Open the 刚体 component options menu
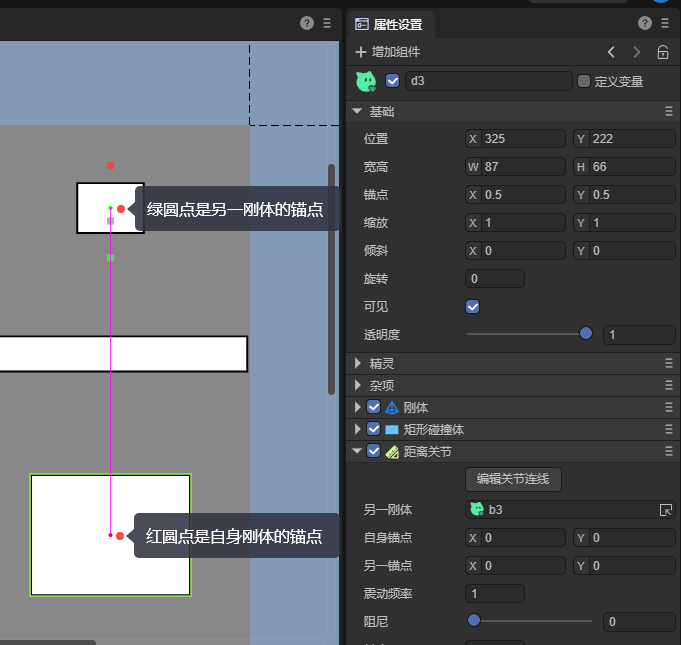The height and width of the screenshot is (645, 681). click(668, 407)
